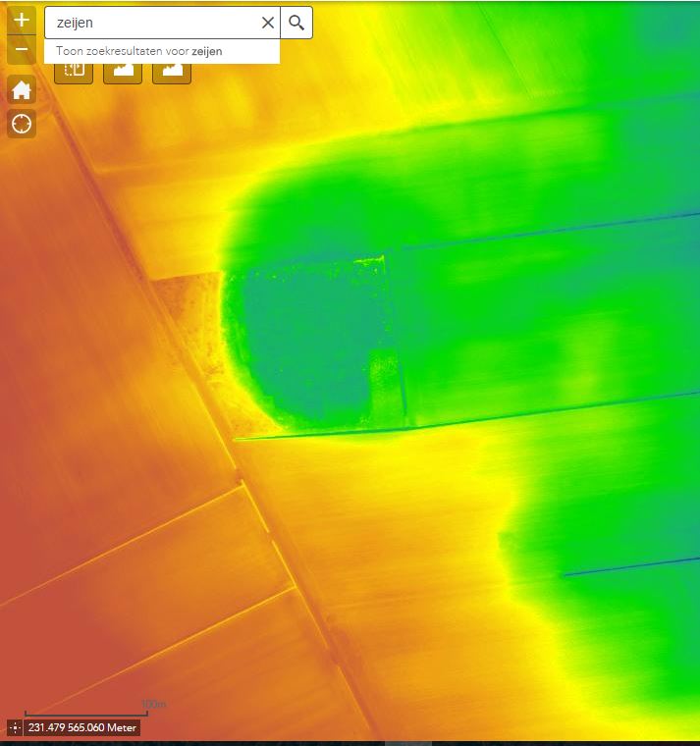The image size is (700, 746).
Task: Open the layer swipe compare tool
Action: coord(74,71)
